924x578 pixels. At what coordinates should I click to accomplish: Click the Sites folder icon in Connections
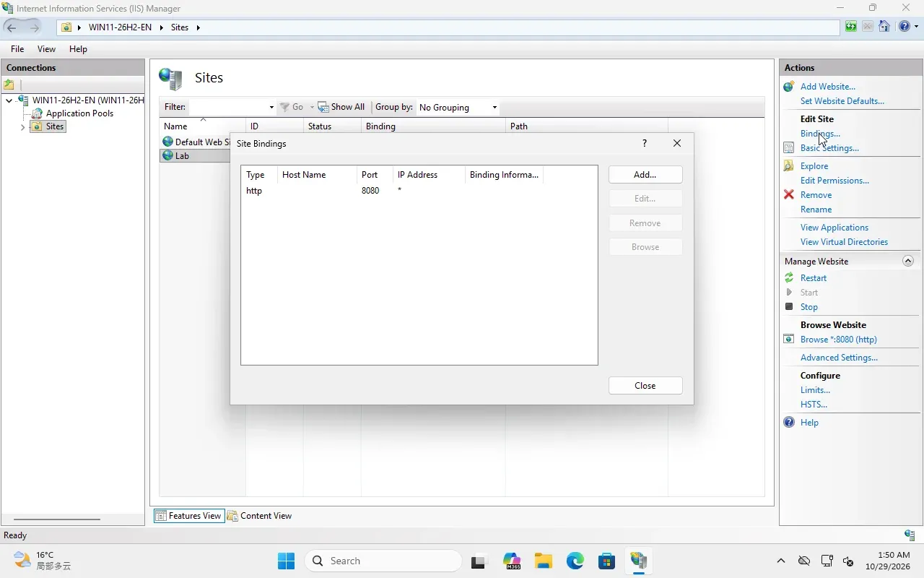click(36, 126)
